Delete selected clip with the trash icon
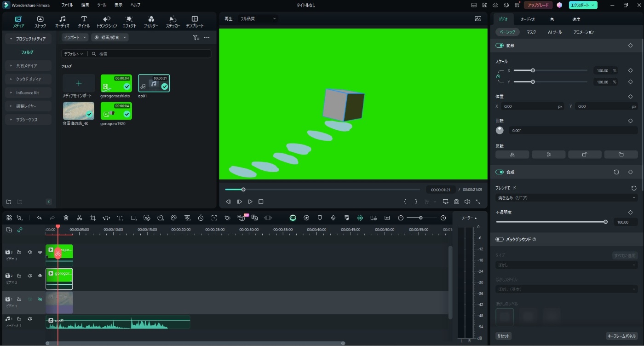The image size is (644, 346). [66, 218]
